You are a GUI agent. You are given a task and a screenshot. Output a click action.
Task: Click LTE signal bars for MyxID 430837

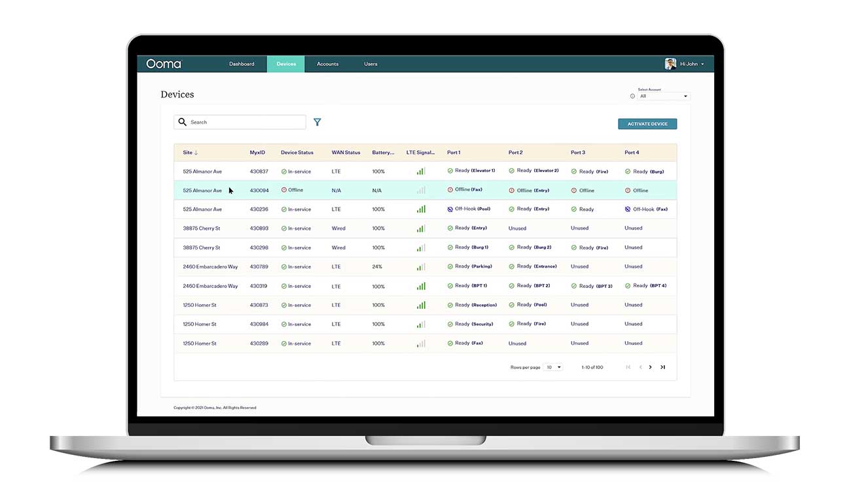pyautogui.click(x=421, y=171)
